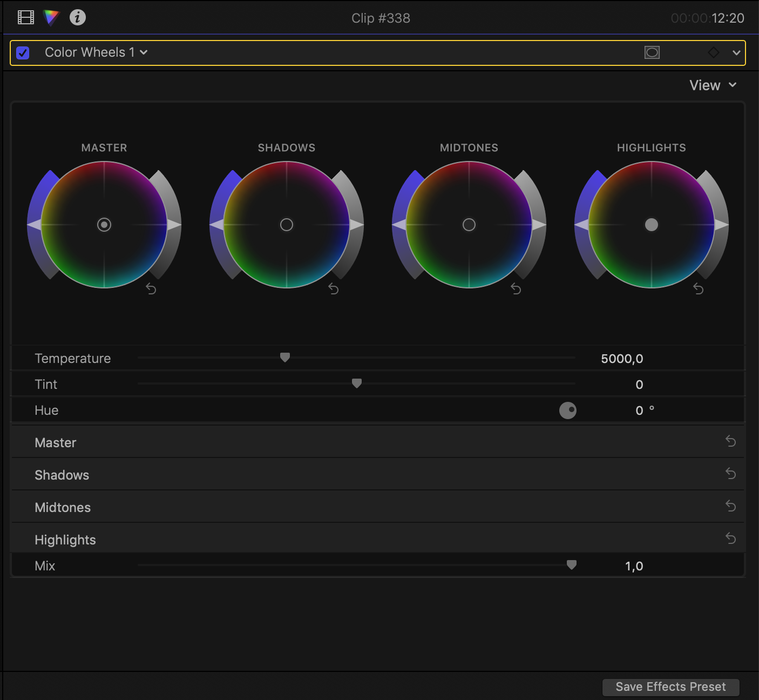This screenshot has width=759, height=700.
Task: Click the Shadows wheel center color puck
Action: click(x=287, y=225)
